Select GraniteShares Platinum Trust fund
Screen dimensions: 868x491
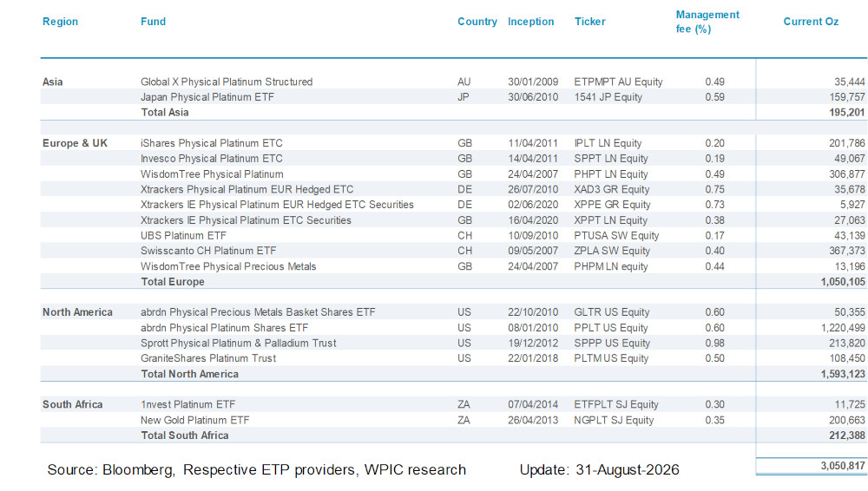pyautogui.click(x=207, y=358)
